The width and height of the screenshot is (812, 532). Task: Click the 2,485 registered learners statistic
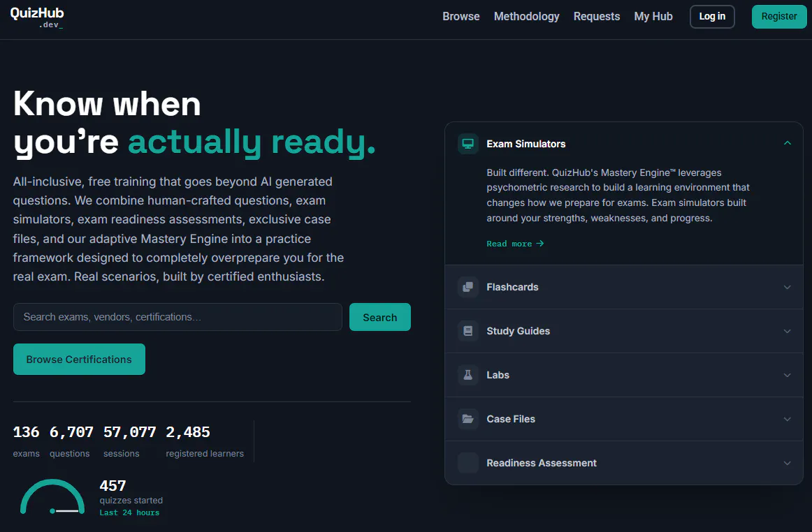click(x=205, y=441)
